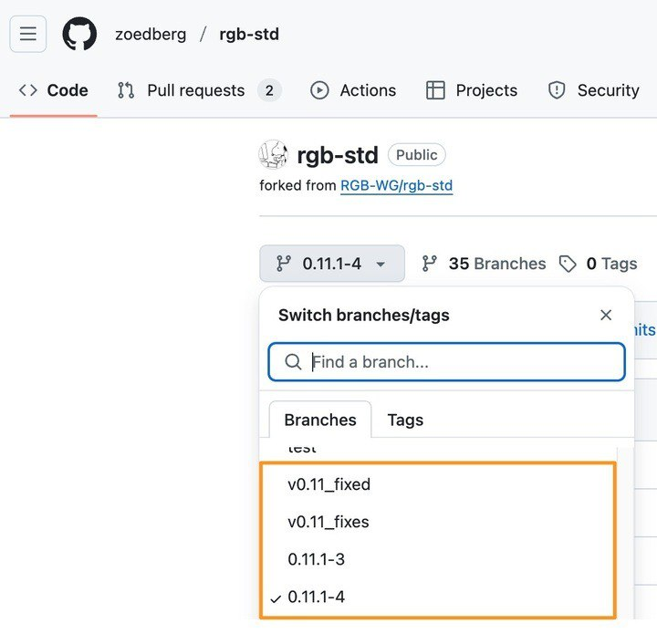Open the hamburger navigation menu
This screenshot has width=657, height=644.
28,34
